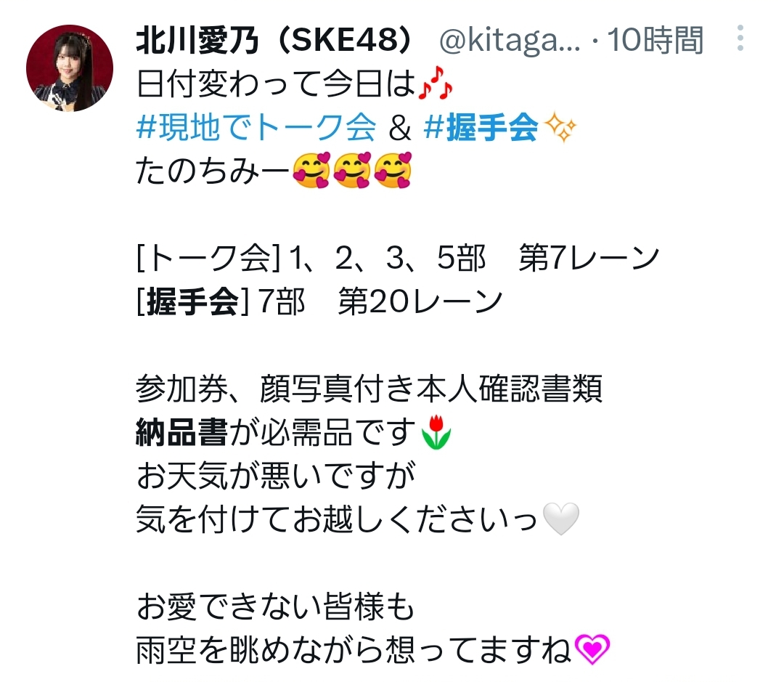Open the #握手会 hashtag
This screenshot has height=682, width=784.
[x=481, y=127]
